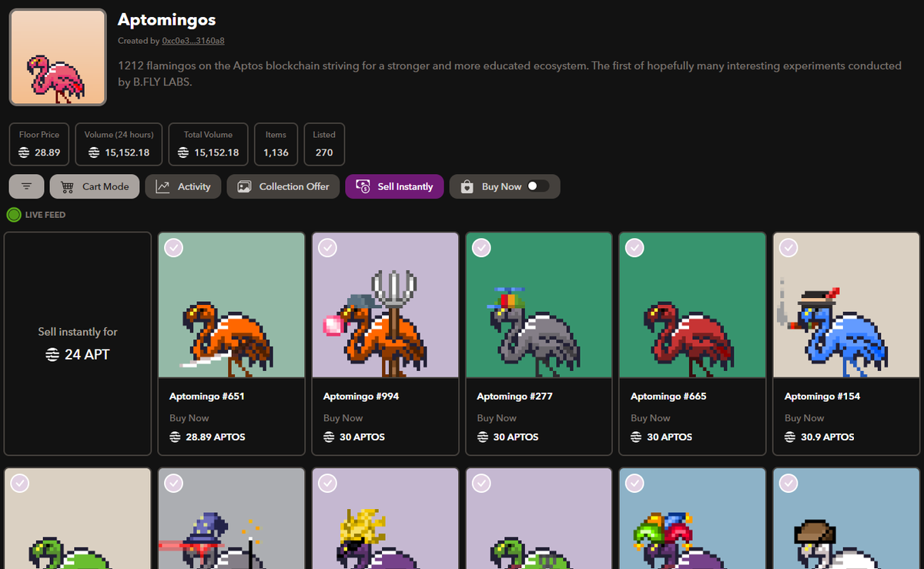The width and height of the screenshot is (924, 569).
Task: Select checkmark on brown-hat white flamingo card
Action: tap(788, 483)
